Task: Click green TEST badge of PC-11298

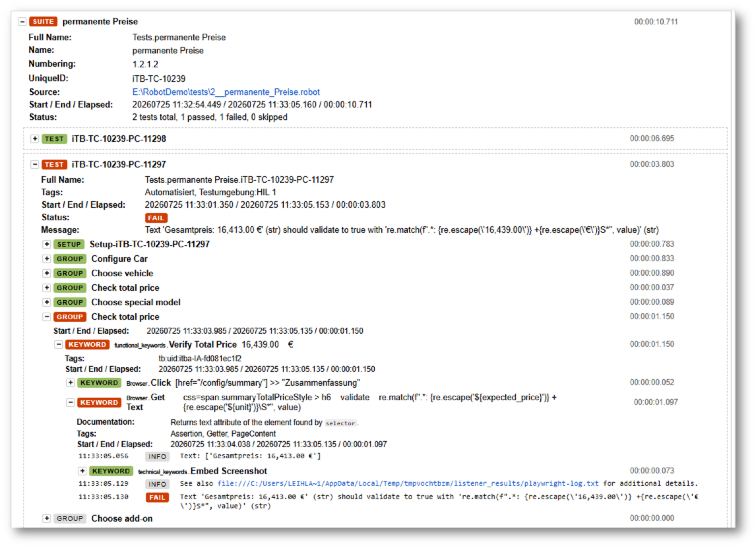Action: (x=54, y=138)
